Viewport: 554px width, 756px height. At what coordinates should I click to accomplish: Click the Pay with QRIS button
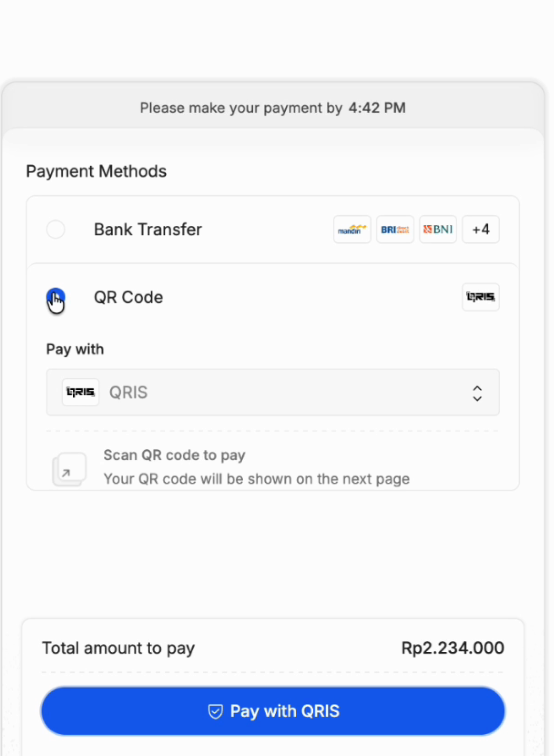coord(273,711)
